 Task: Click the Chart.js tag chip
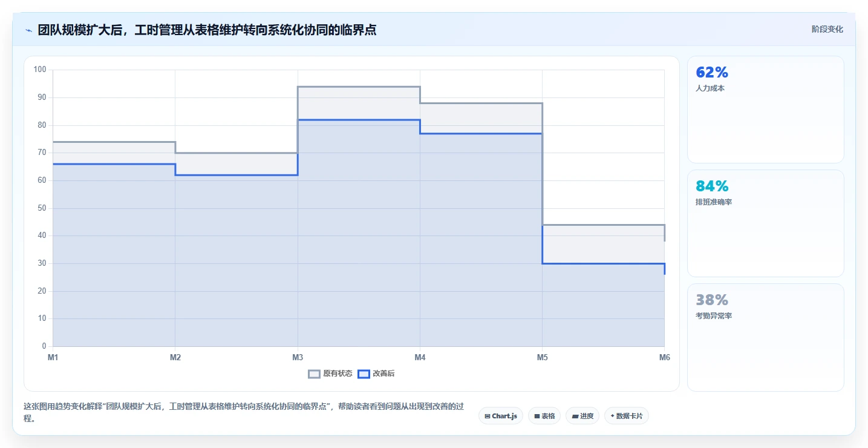click(501, 416)
